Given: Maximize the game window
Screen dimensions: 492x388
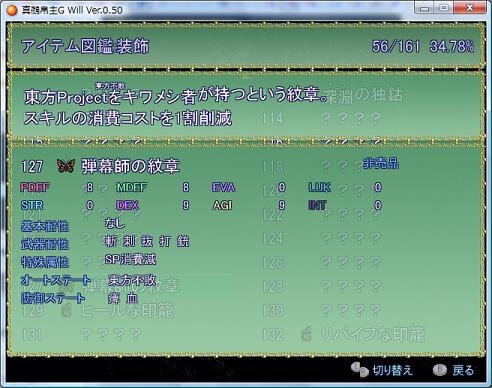Looking at the screenshot, I should click(444, 8).
